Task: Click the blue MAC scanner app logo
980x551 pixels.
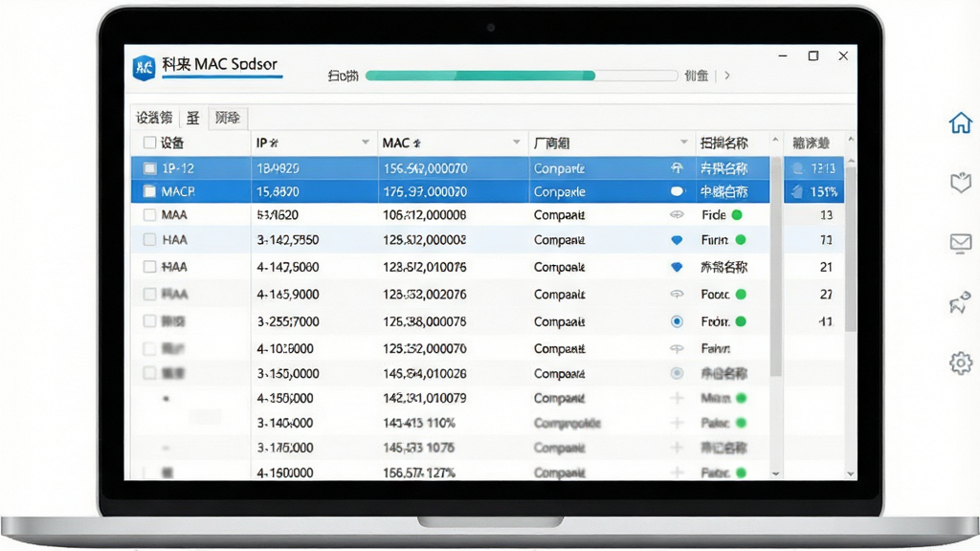Action: (144, 68)
